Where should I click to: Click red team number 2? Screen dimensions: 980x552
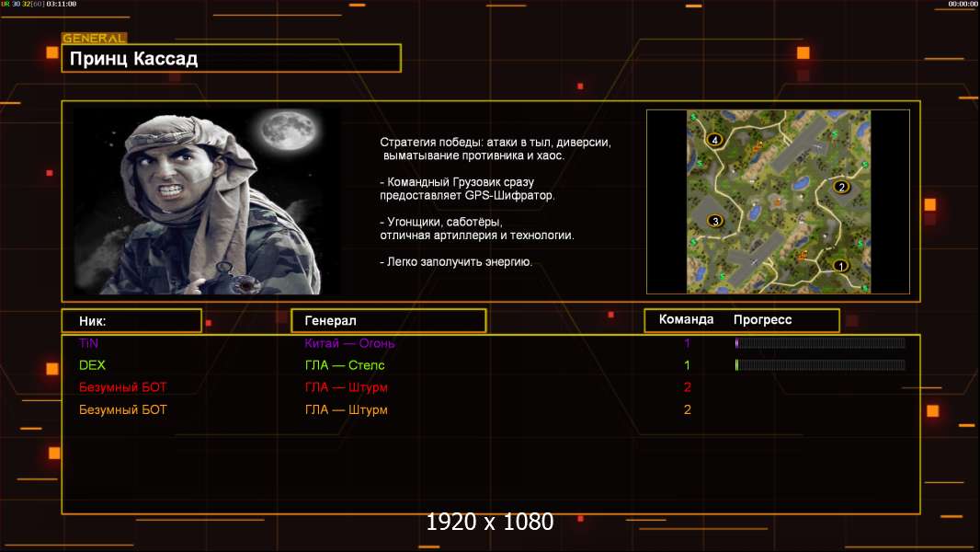click(687, 387)
